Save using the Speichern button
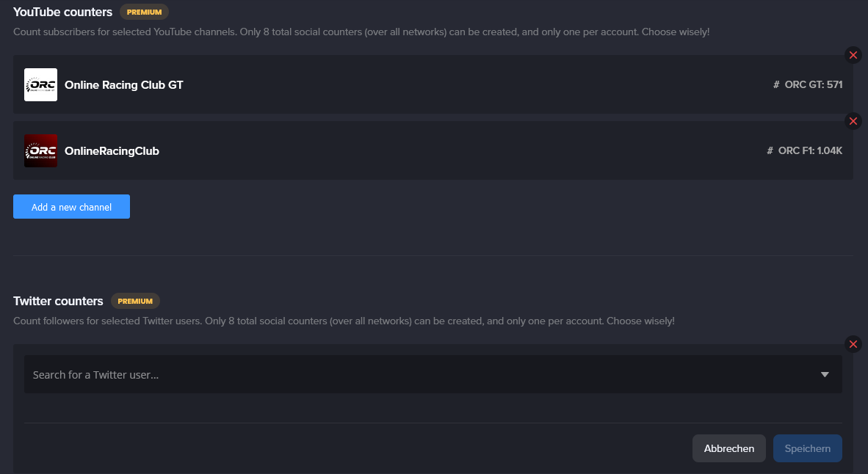The width and height of the screenshot is (868, 474). (x=807, y=448)
